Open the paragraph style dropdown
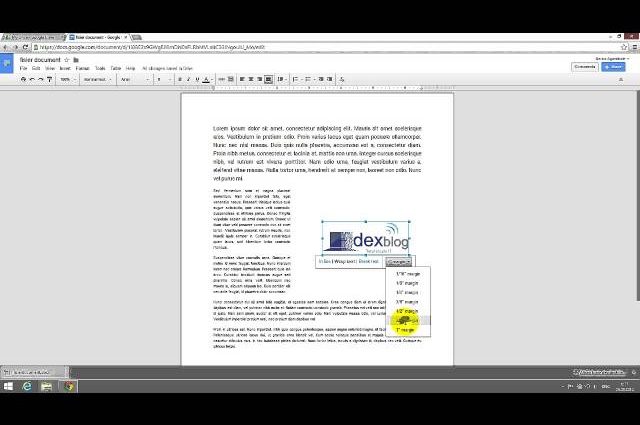The height and width of the screenshot is (425, 640). point(98,79)
